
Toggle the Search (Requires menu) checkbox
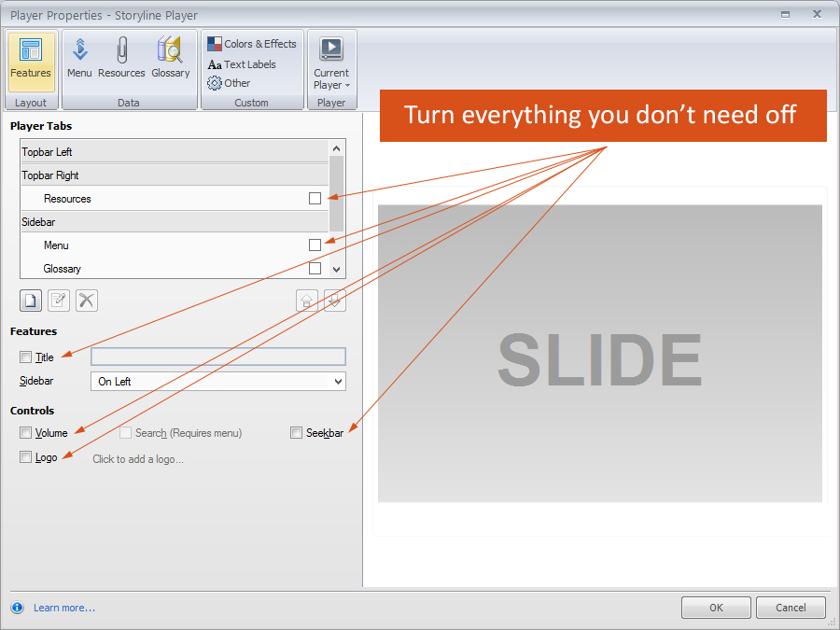click(125, 432)
